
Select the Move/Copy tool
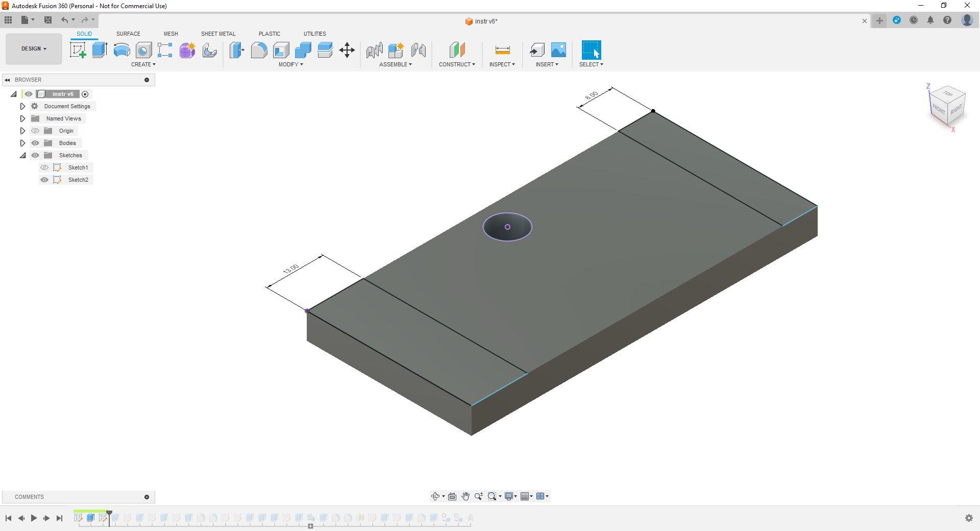point(347,50)
